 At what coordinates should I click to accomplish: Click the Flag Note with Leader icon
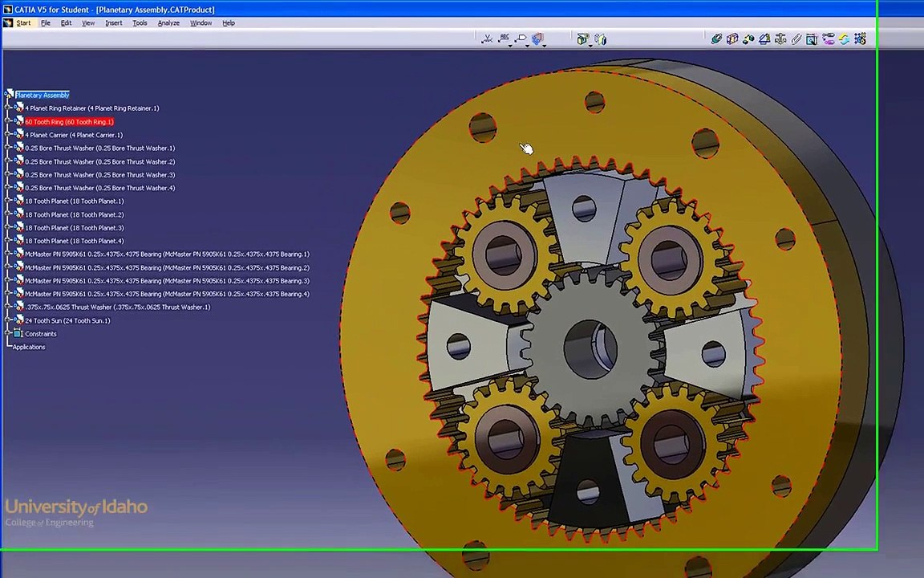click(521, 39)
